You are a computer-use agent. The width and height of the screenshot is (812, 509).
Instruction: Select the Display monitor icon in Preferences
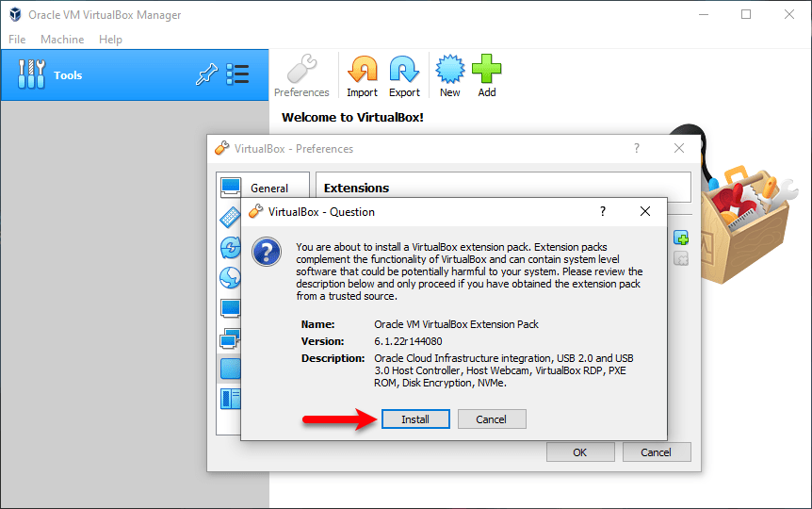pos(230,308)
